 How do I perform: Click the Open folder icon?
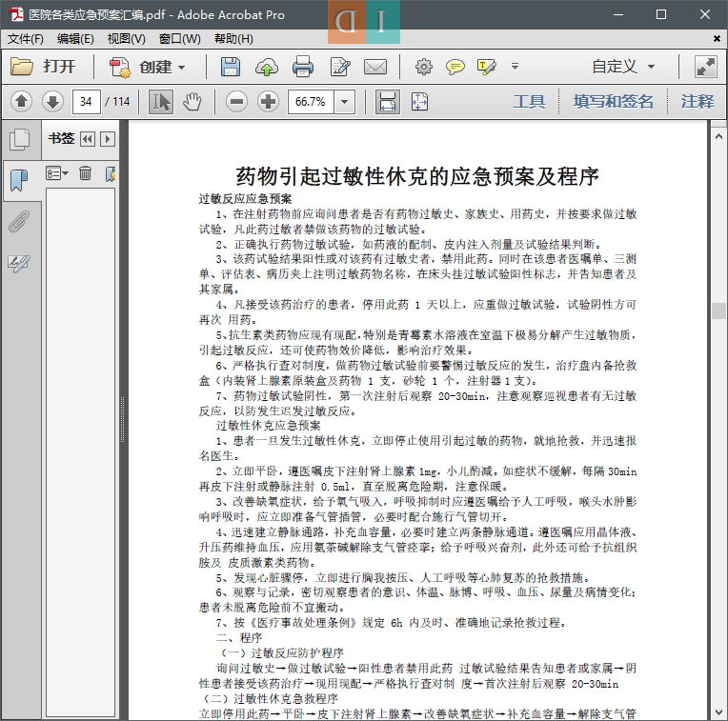[22, 67]
